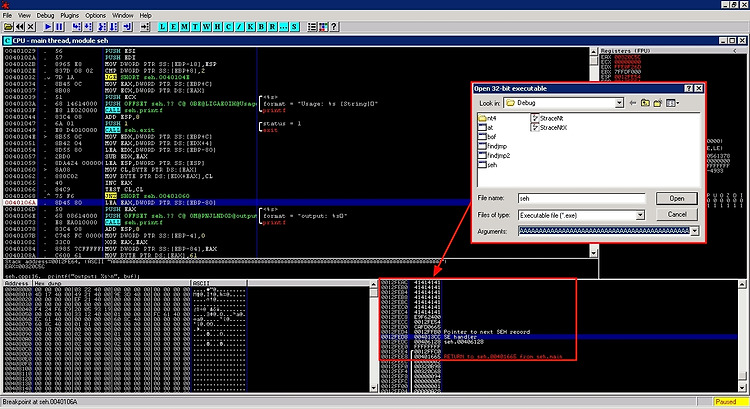
Task: Open the View Menu dropdown in dialog
Action: click(673, 103)
